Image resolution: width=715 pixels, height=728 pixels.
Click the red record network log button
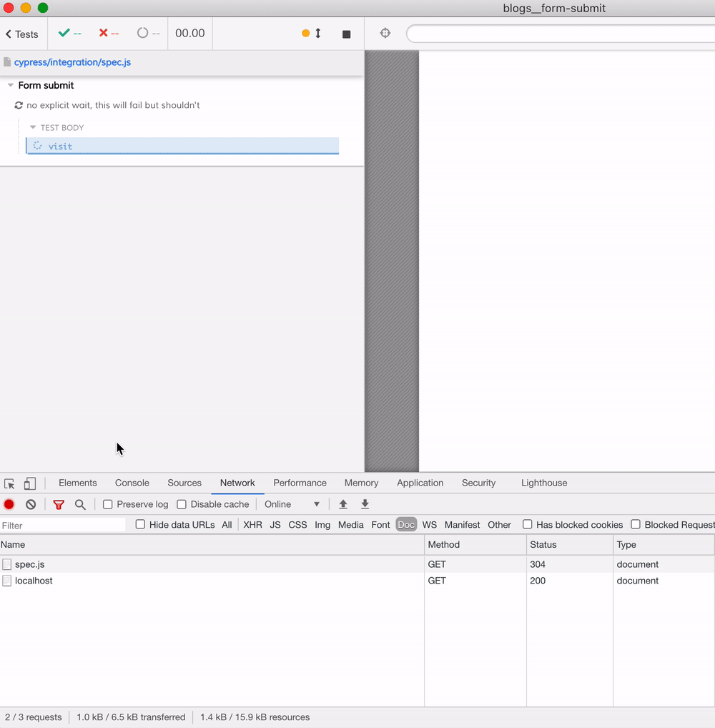coord(9,504)
